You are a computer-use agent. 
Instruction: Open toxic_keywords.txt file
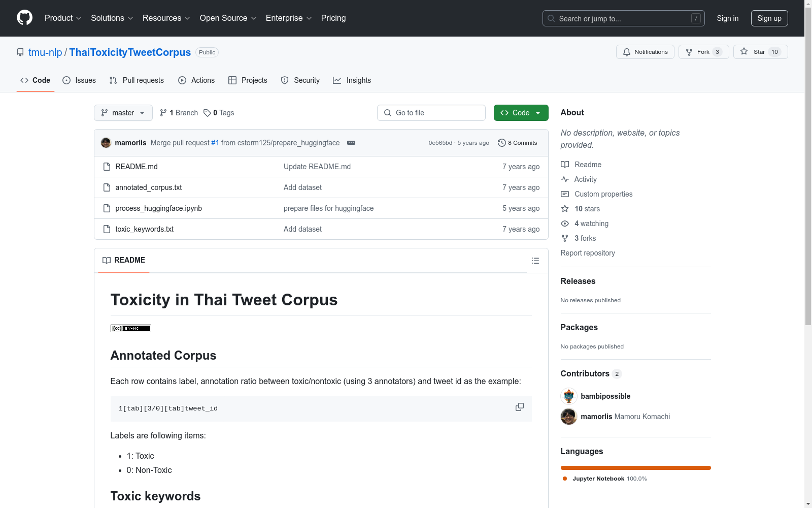tap(145, 229)
